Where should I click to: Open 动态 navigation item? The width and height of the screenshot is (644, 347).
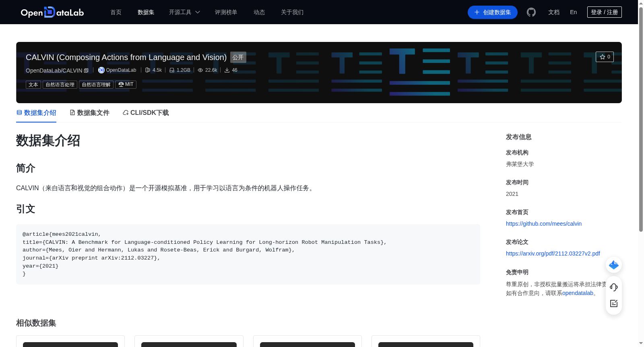[x=259, y=12]
